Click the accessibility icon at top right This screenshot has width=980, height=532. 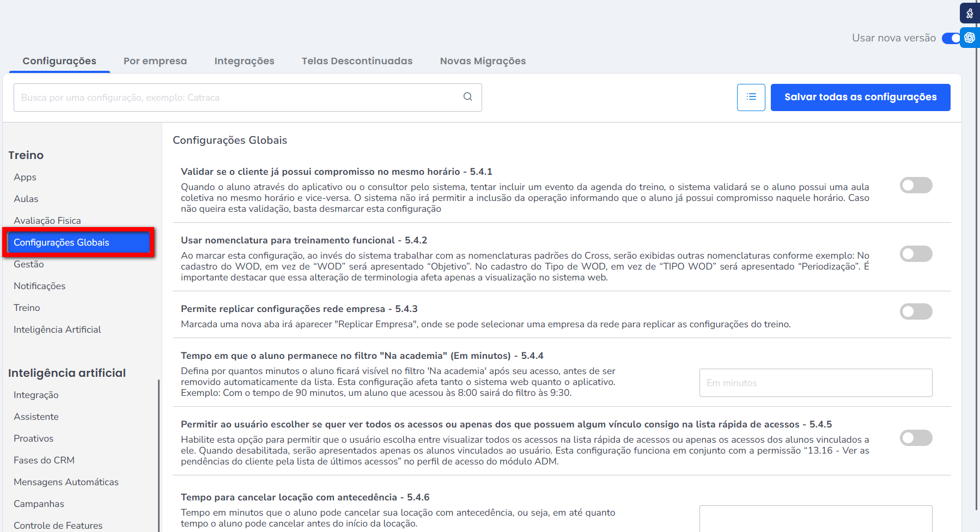point(970,13)
